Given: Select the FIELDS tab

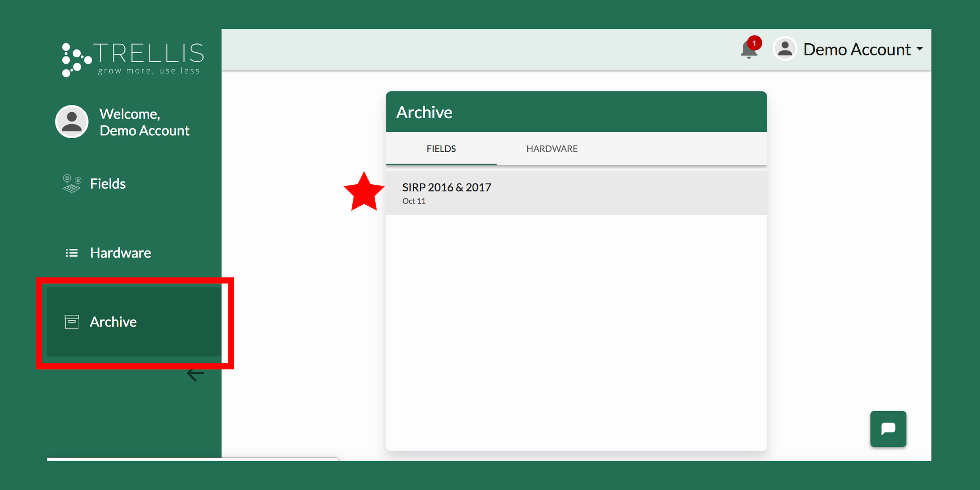Looking at the screenshot, I should 441,149.
